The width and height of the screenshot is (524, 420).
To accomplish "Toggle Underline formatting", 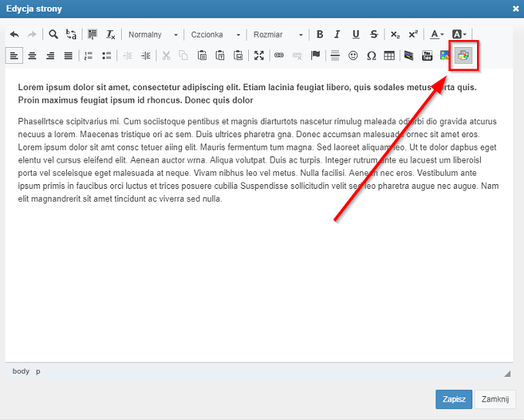I will (355, 35).
